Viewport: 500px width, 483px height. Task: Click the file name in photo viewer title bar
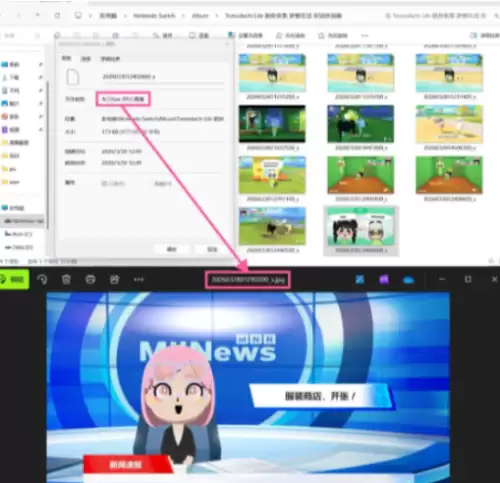248,279
